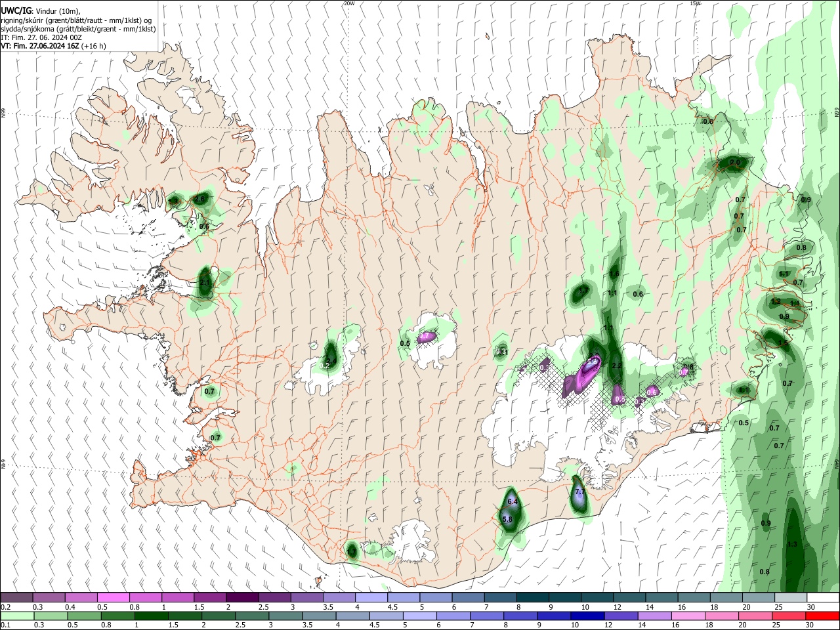Click the 1.3 value over the sea
Screen dimensions: 840x630
pos(792,544)
